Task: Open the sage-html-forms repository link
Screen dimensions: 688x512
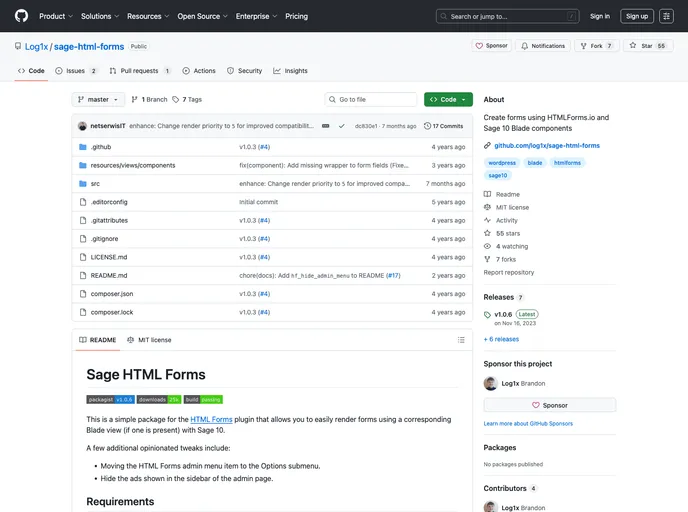Action: point(89,47)
